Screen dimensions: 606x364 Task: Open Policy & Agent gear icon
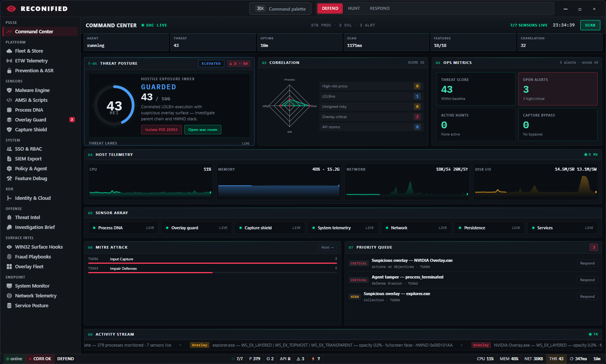[x=9, y=169]
